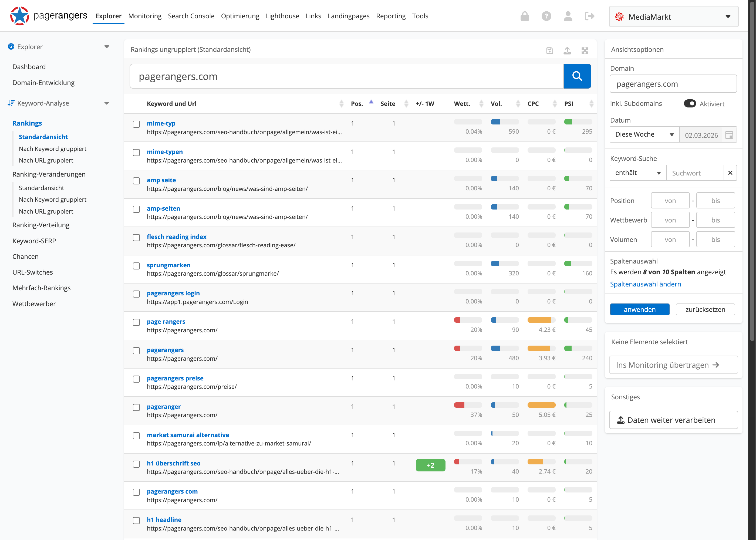
Task: Click the main domain search field
Action: (x=347, y=76)
